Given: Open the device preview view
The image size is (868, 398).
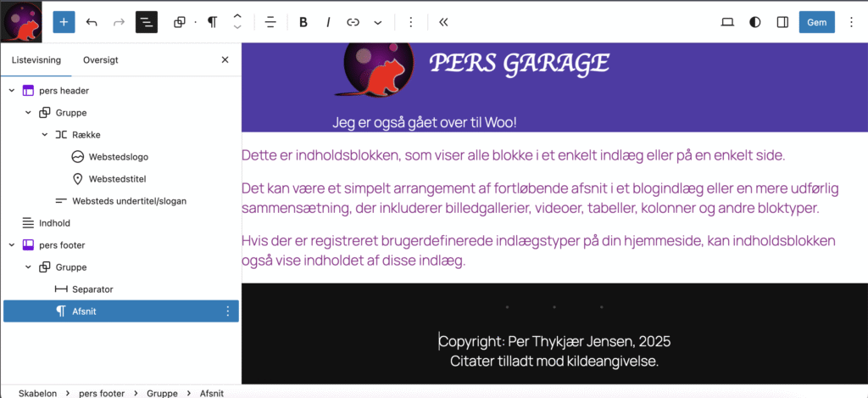Looking at the screenshot, I should coord(727,22).
